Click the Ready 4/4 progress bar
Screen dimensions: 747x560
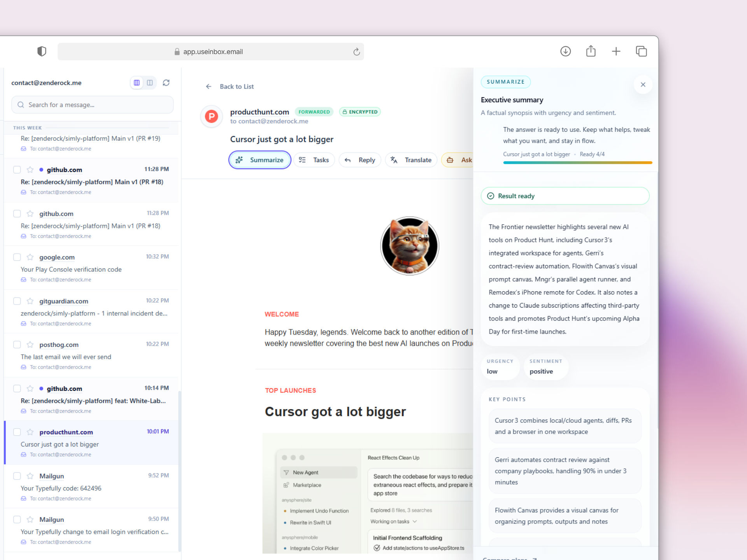tap(577, 163)
